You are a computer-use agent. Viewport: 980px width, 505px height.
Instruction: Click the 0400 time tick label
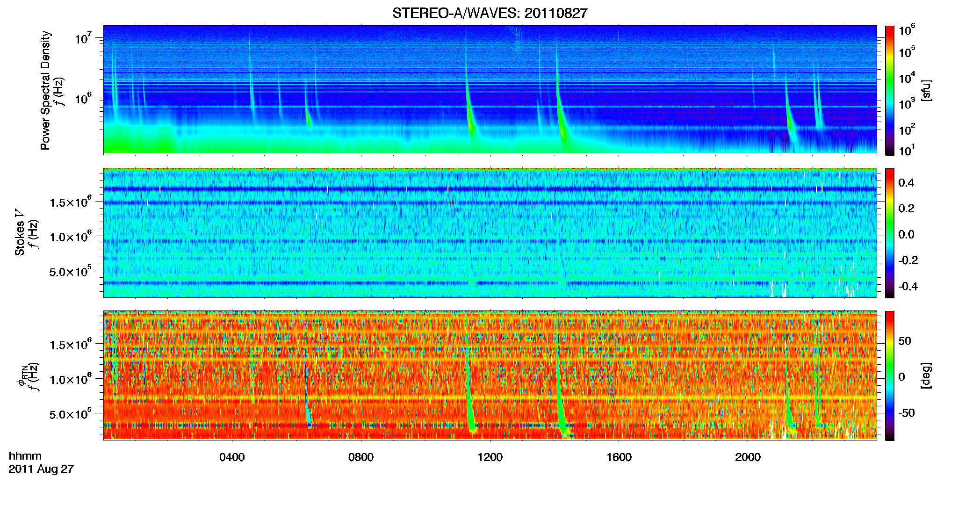(x=232, y=457)
